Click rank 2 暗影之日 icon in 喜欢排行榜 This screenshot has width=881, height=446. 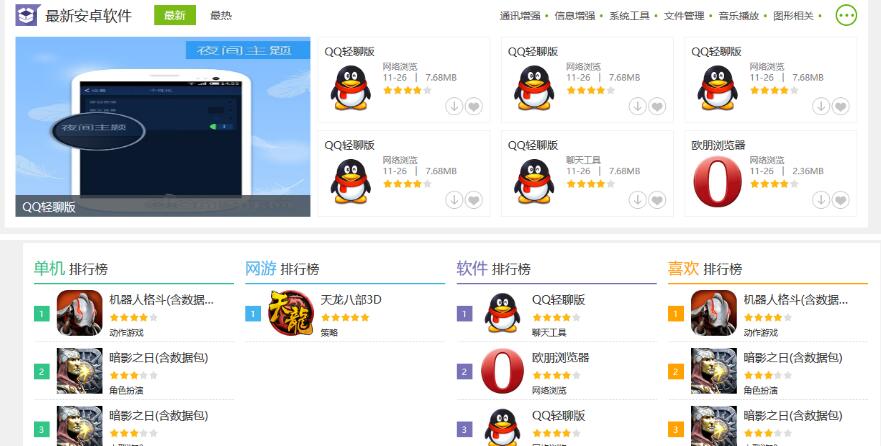click(x=714, y=371)
